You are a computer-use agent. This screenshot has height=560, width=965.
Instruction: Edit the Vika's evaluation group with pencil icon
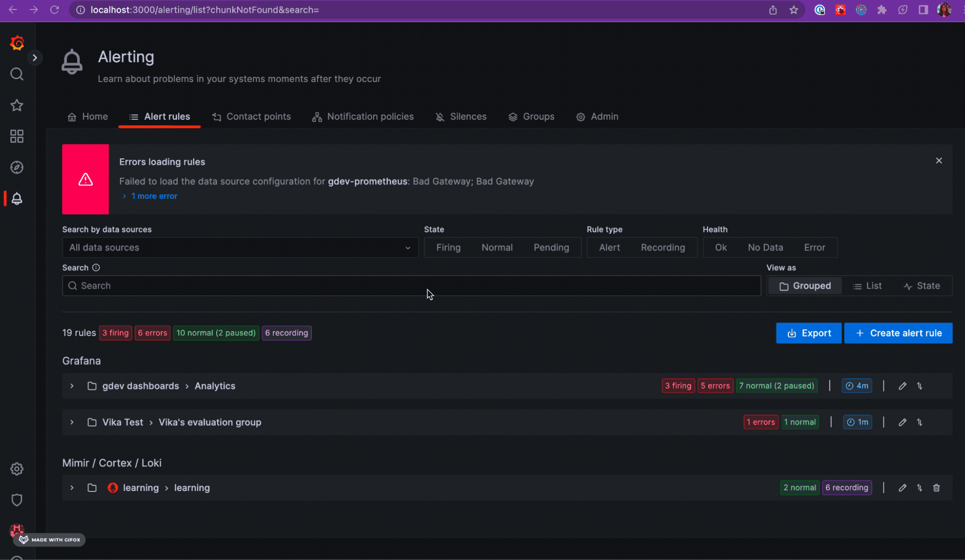(902, 422)
